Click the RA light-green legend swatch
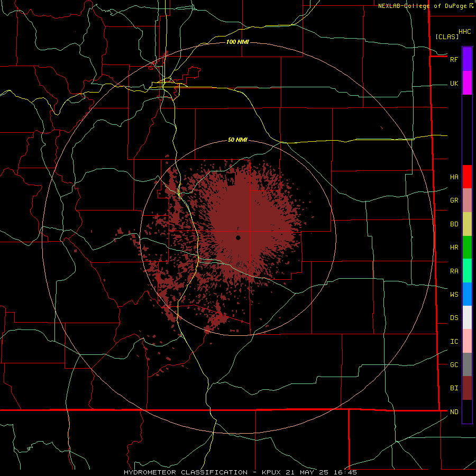This screenshot has height=476, width=476. pyautogui.click(x=467, y=271)
